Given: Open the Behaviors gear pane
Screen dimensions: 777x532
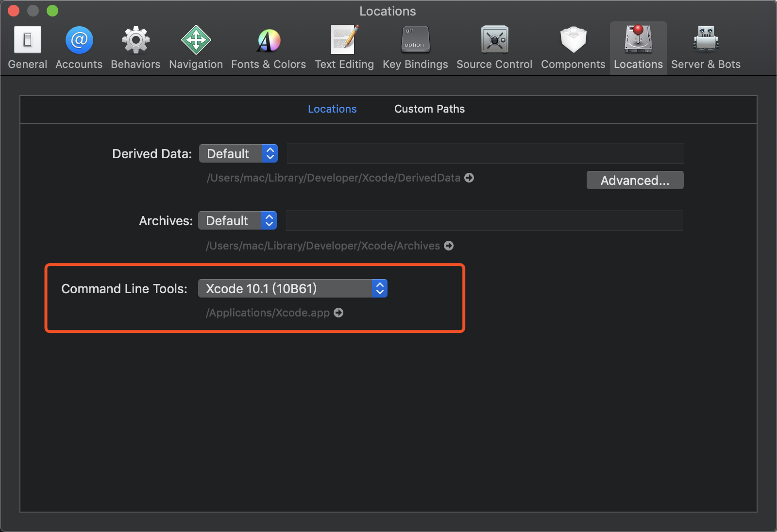Looking at the screenshot, I should point(135,48).
